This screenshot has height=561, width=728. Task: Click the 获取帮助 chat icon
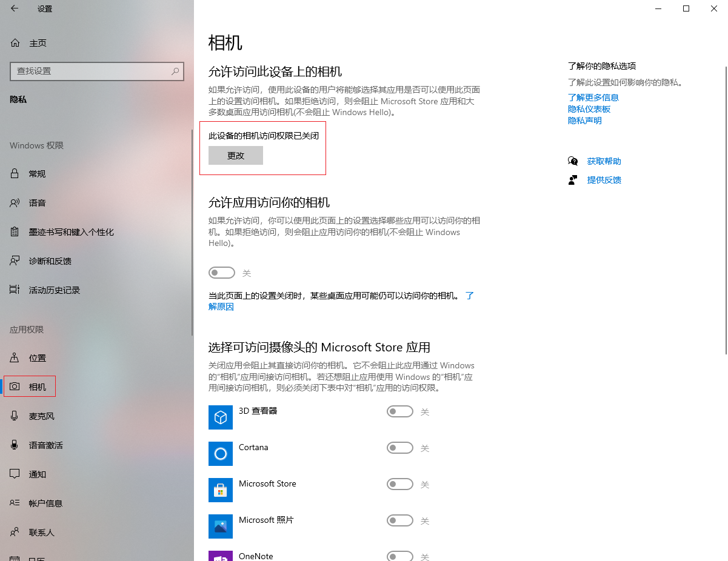573,161
